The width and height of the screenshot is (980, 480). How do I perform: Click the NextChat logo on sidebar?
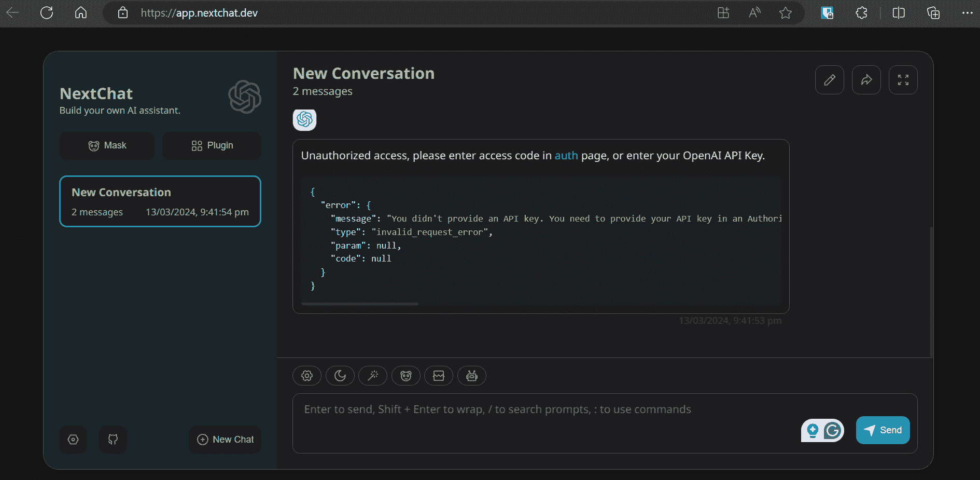tap(245, 97)
